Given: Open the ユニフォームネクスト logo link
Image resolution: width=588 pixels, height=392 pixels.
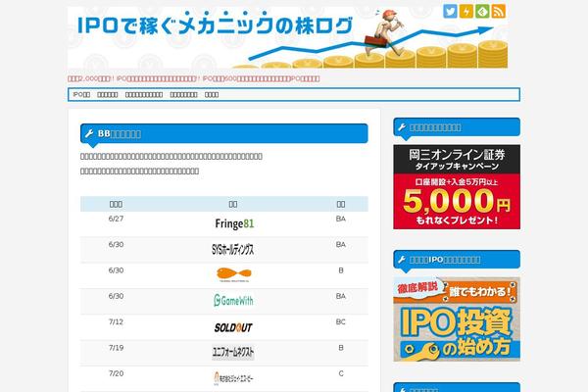Looking at the screenshot, I should click(233, 352).
